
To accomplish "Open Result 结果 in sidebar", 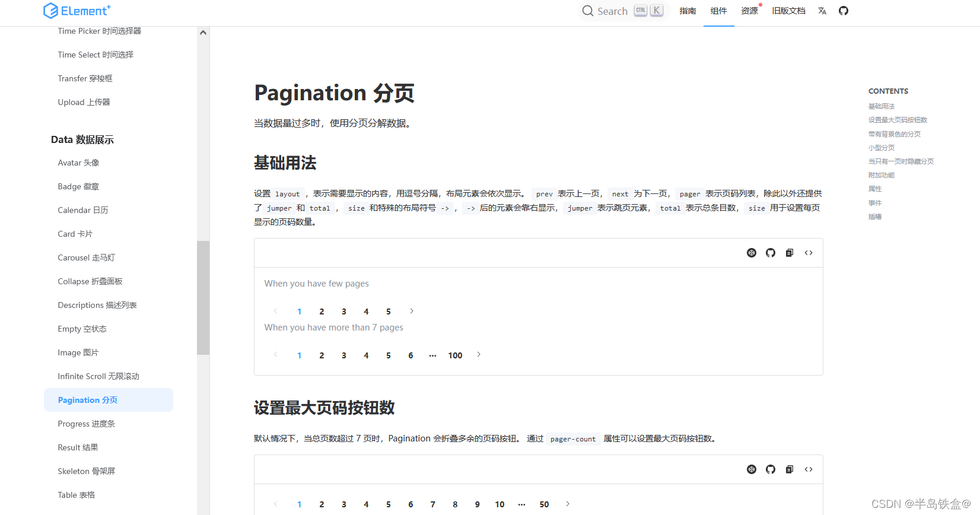I will click(78, 447).
